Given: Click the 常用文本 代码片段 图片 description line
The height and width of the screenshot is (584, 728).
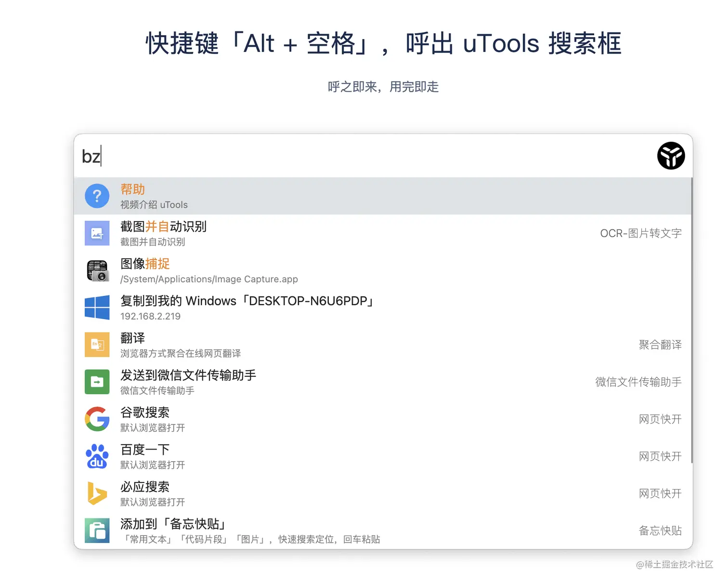Looking at the screenshot, I should tap(251, 539).
